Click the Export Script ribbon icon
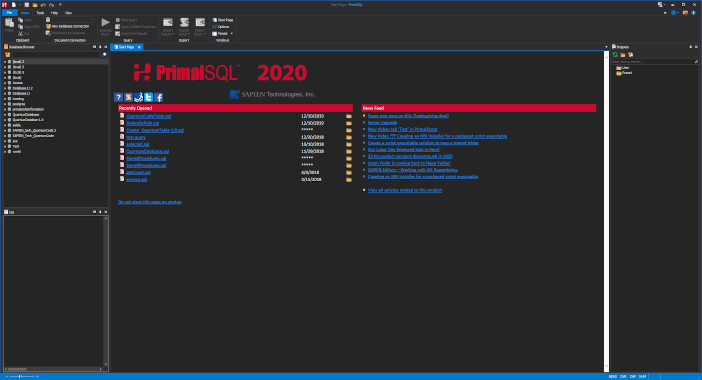This screenshot has width=702, height=380. [x=184, y=22]
